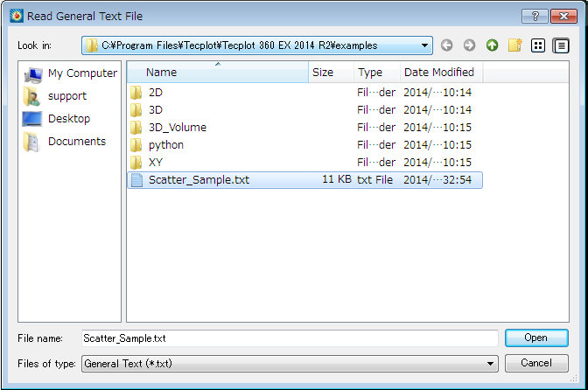This screenshot has height=390, width=588.
Task: Go to the support user folder
Action: click(55, 96)
